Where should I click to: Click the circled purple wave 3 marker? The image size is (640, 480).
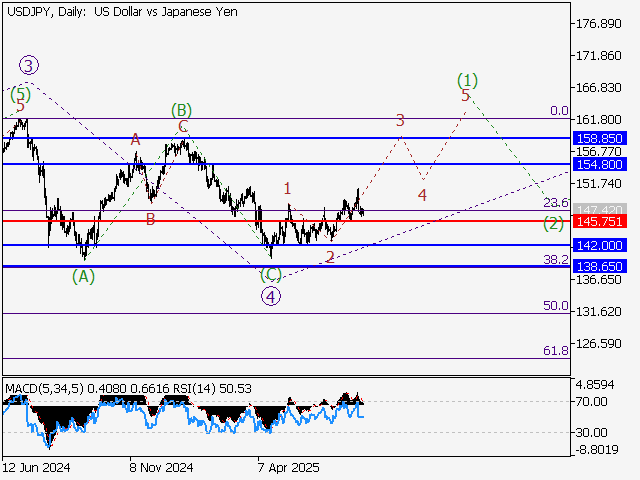pyautogui.click(x=29, y=66)
